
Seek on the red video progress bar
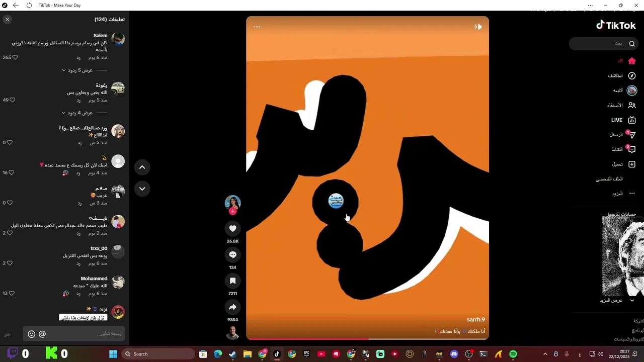pos(367,339)
